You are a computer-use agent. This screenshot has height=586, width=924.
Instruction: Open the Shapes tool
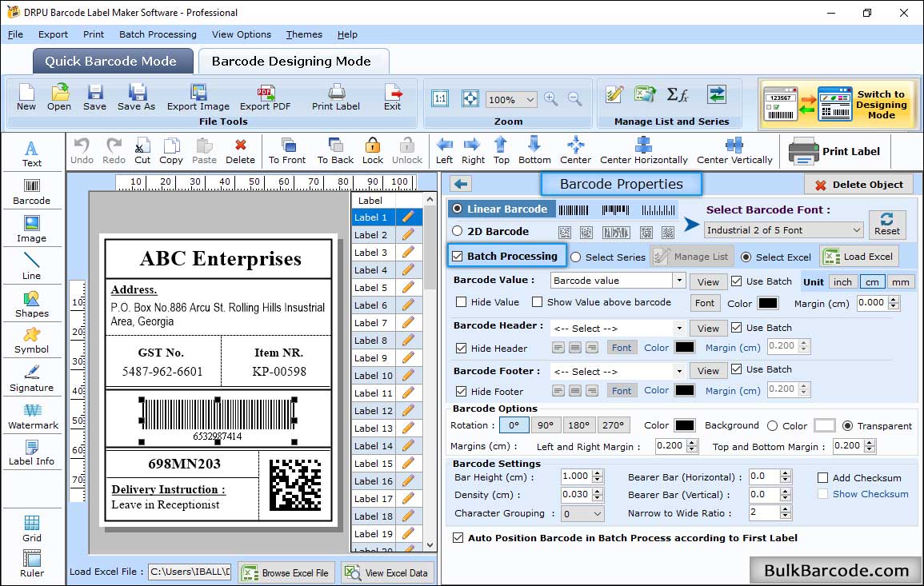click(32, 304)
